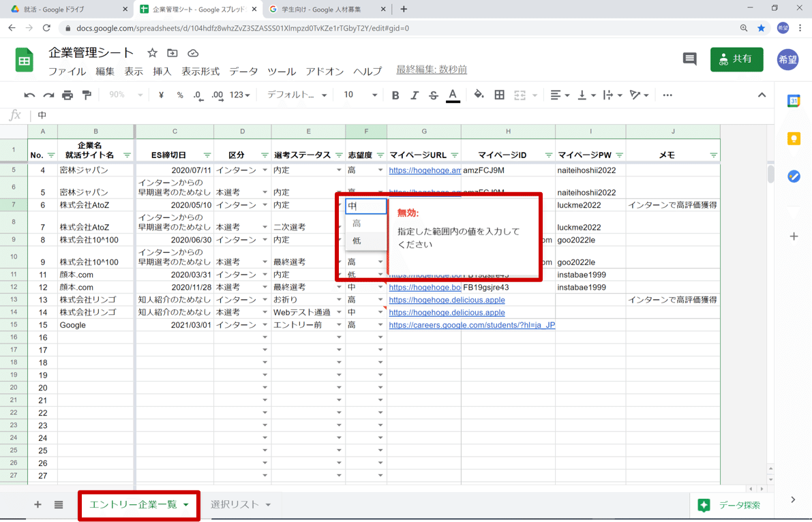Click the データ探索 explore button
This screenshot has height=522, width=812.
730,506
